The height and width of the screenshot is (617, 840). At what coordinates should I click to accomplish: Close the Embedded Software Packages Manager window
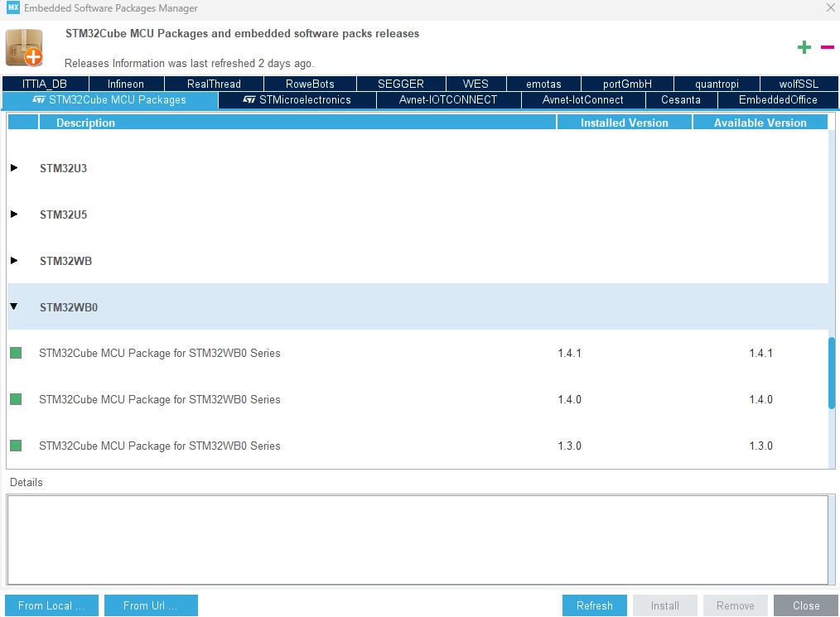pyautogui.click(x=830, y=7)
